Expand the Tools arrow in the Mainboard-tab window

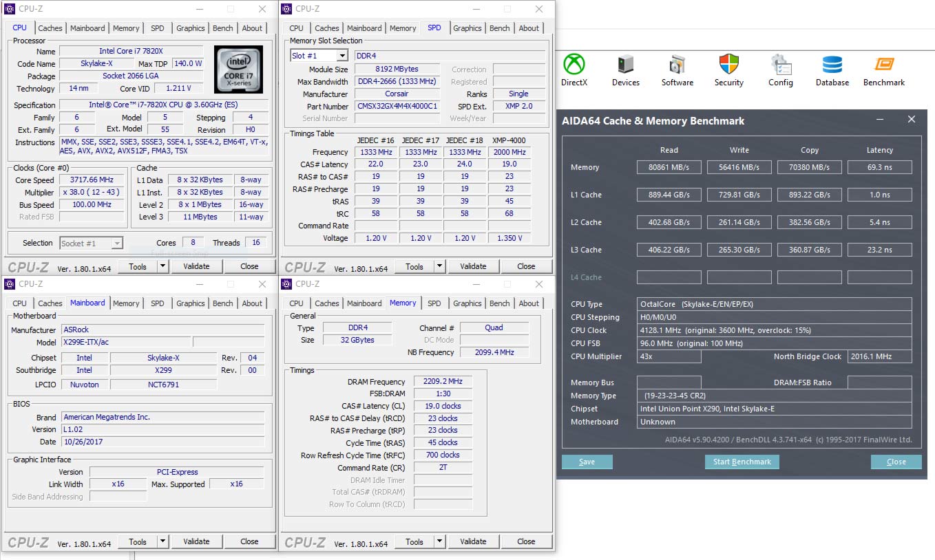coord(162,541)
